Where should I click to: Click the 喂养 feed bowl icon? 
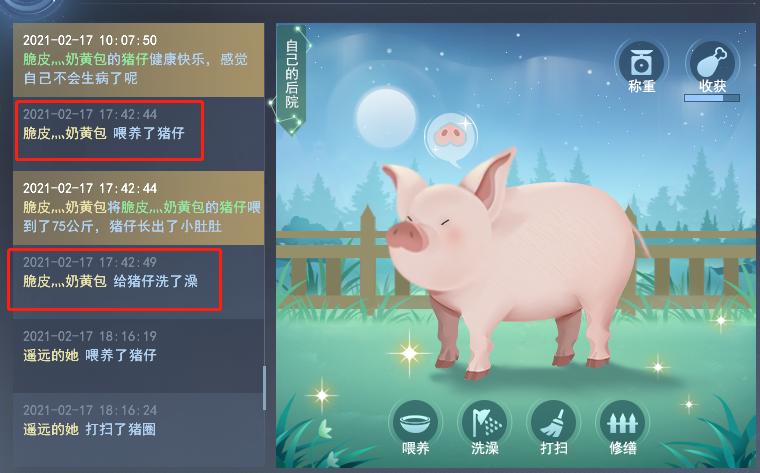pyautogui.click(x=415, y=423)
